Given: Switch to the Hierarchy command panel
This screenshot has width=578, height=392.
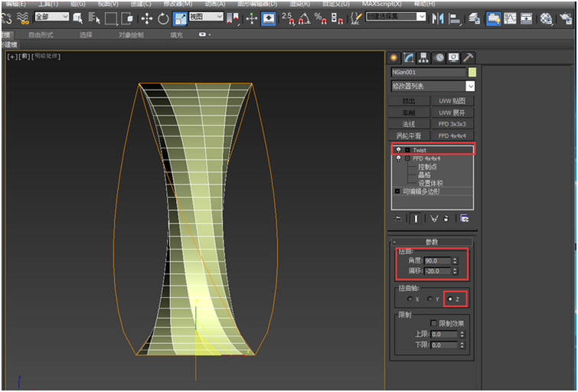Looking at the screenshot, I should coord(423,58).
